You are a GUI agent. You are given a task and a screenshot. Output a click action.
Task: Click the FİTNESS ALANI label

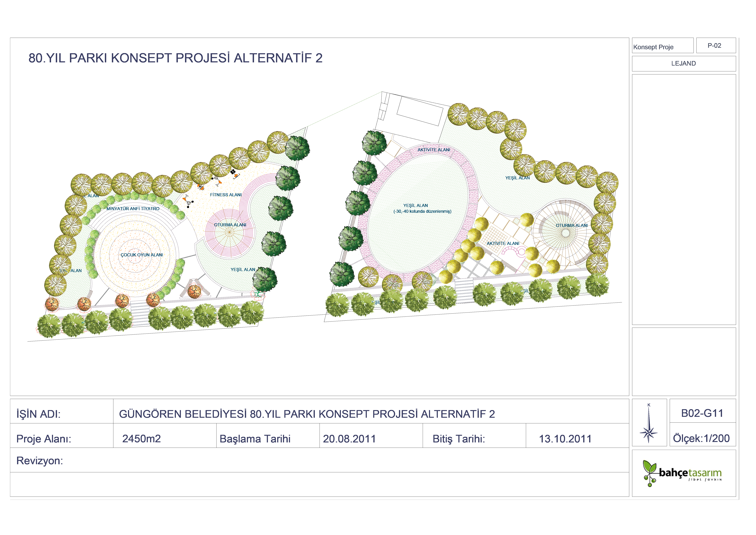point(226,195)
